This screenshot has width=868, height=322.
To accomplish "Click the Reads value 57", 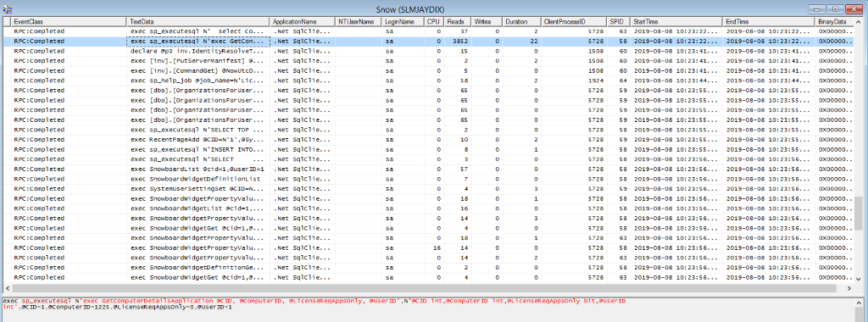I will click(464, 169).
